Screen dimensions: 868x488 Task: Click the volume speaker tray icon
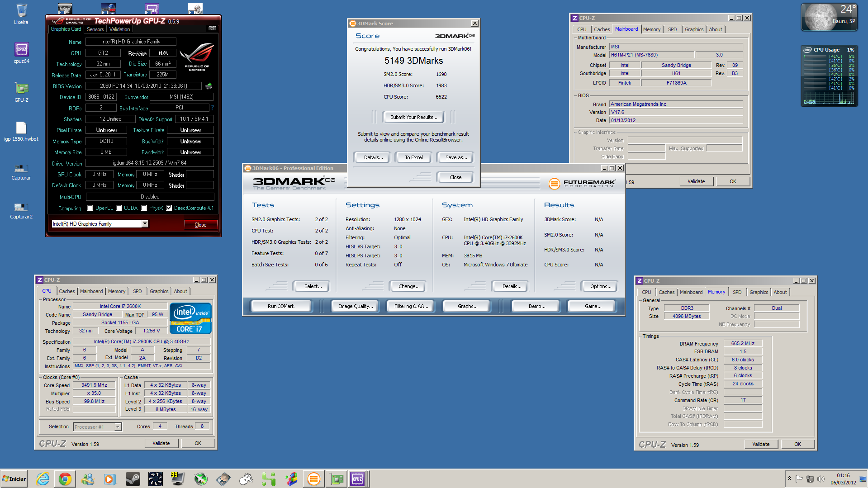tap(821, 479)
